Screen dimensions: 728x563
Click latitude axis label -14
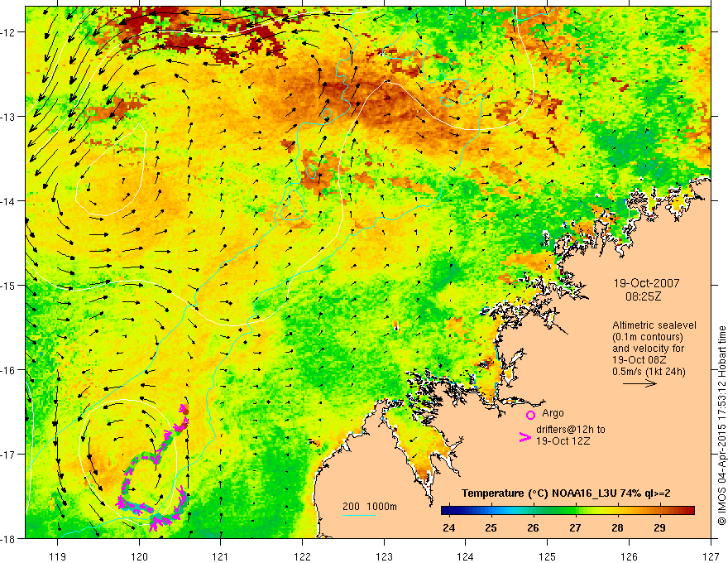9,201
